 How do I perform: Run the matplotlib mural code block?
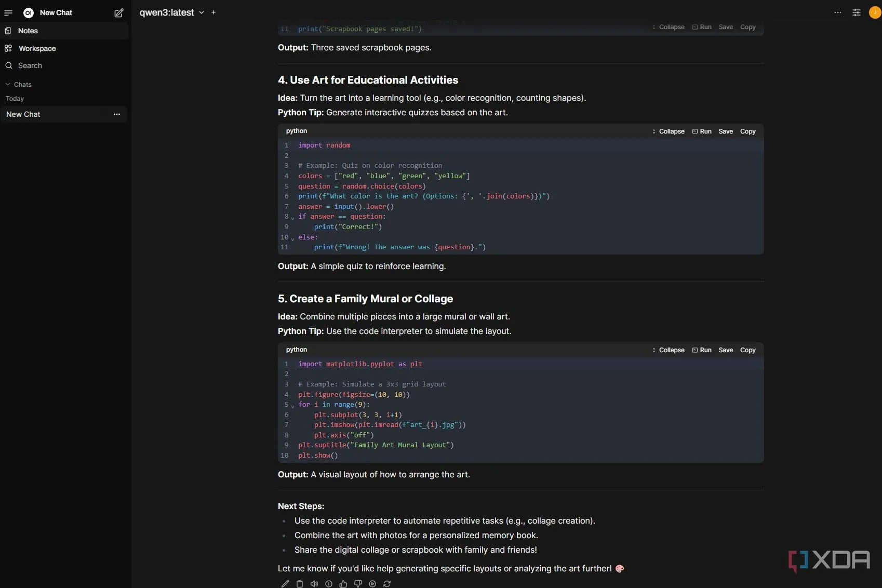pos(702,350)
